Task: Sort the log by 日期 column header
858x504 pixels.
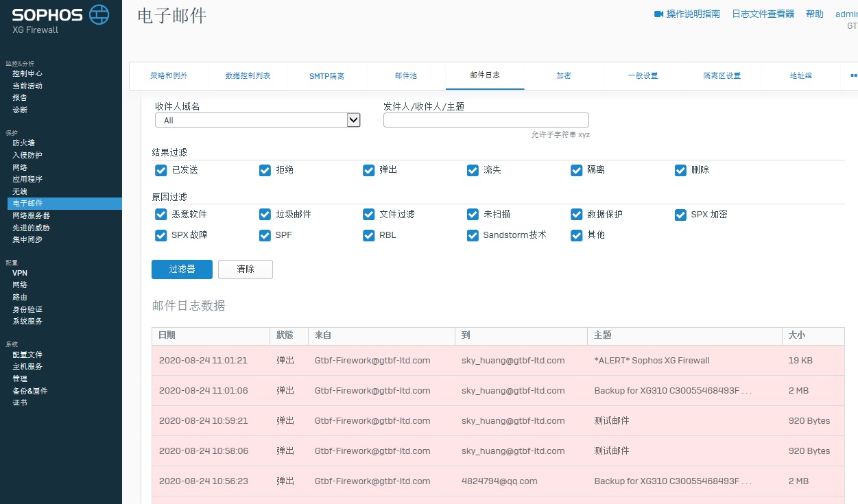Action: coord(167,335)
